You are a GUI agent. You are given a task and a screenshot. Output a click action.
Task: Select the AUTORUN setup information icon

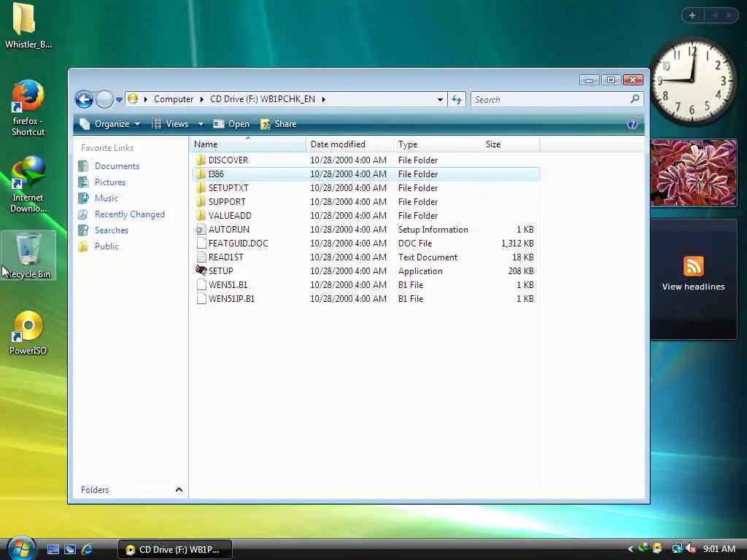pyautogui.click(x=201, y=230)
